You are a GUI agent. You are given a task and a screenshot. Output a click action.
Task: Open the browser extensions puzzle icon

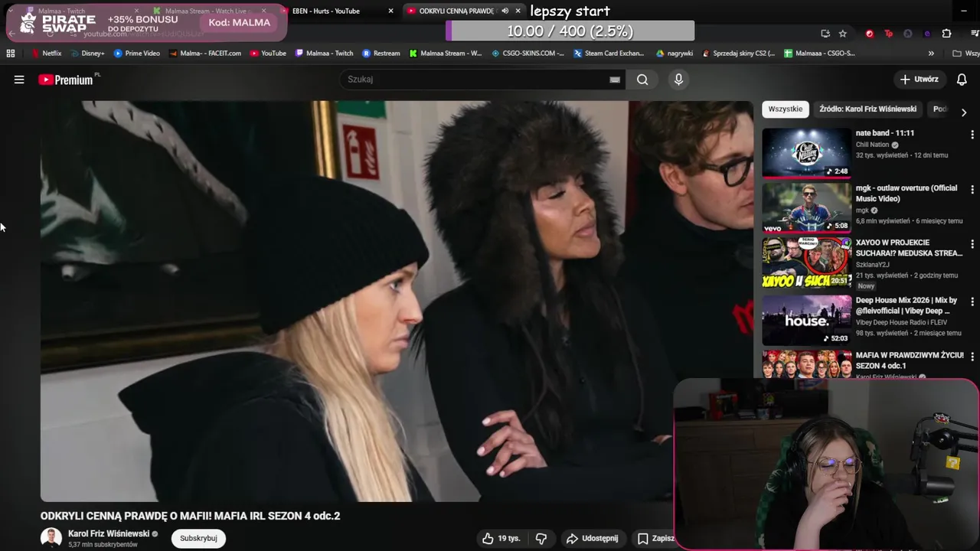point(946,34)
